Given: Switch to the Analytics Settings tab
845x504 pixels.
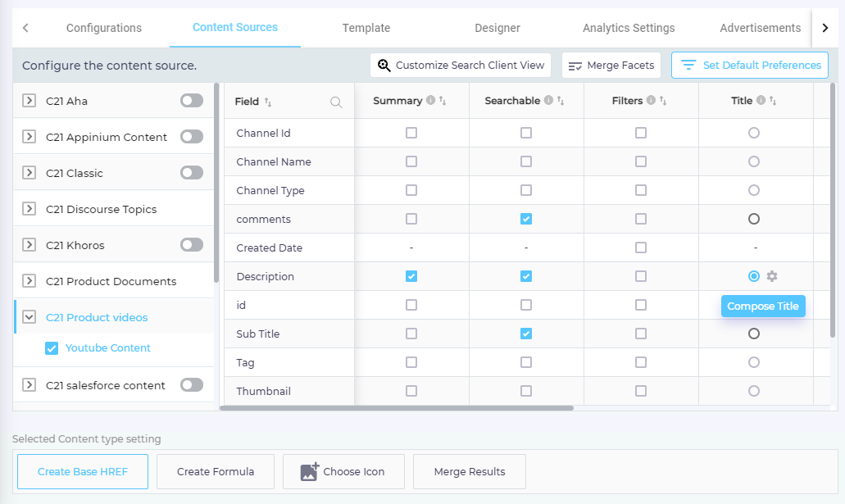Looking at the screenshot, I should click(x=629, y=28).
